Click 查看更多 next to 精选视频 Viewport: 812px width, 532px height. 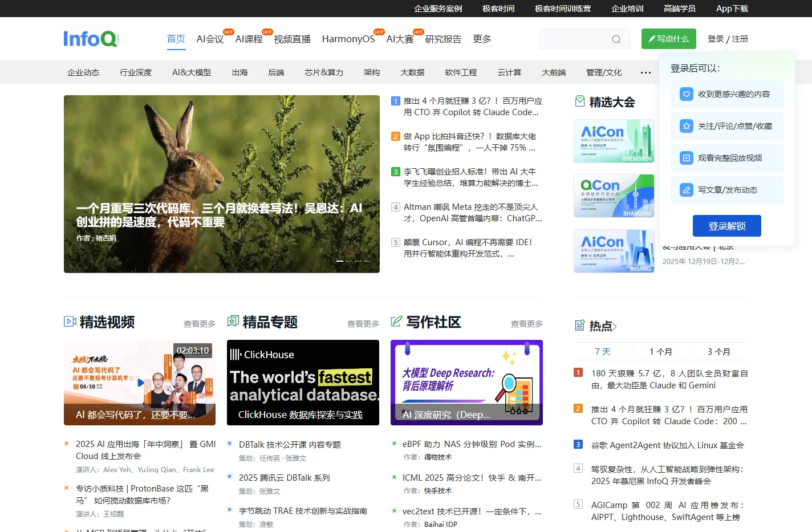[200, 324]
